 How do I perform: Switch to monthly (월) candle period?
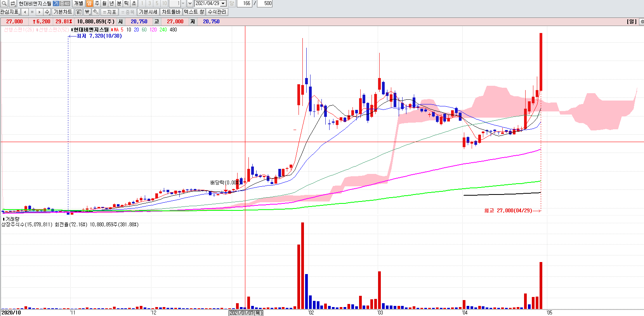[104, 3]
